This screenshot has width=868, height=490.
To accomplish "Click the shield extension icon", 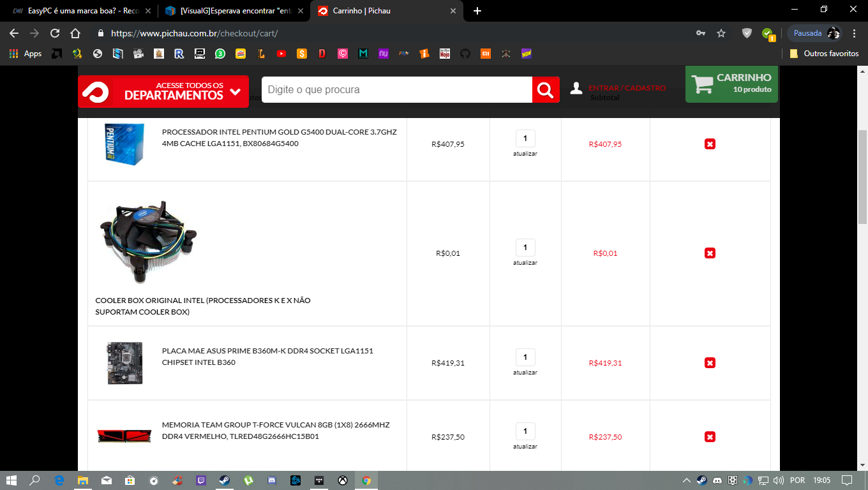I will [x=747, y=33].
